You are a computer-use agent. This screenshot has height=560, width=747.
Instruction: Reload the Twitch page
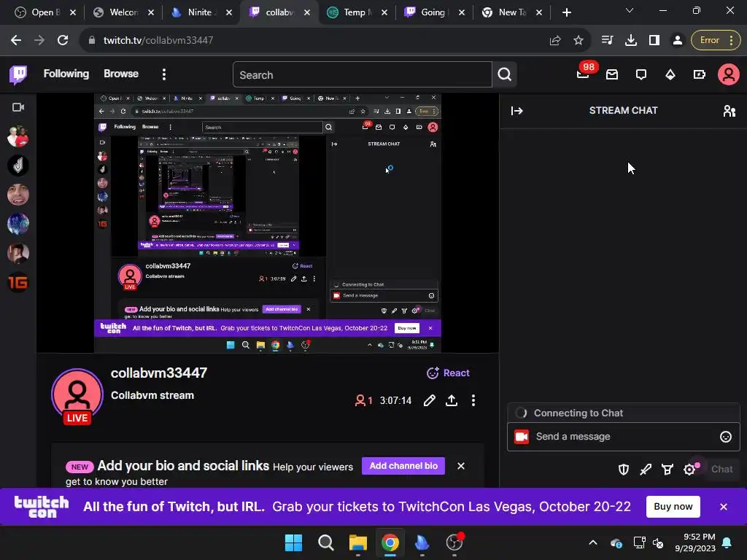pyautogui.click(x=63, y=41)
